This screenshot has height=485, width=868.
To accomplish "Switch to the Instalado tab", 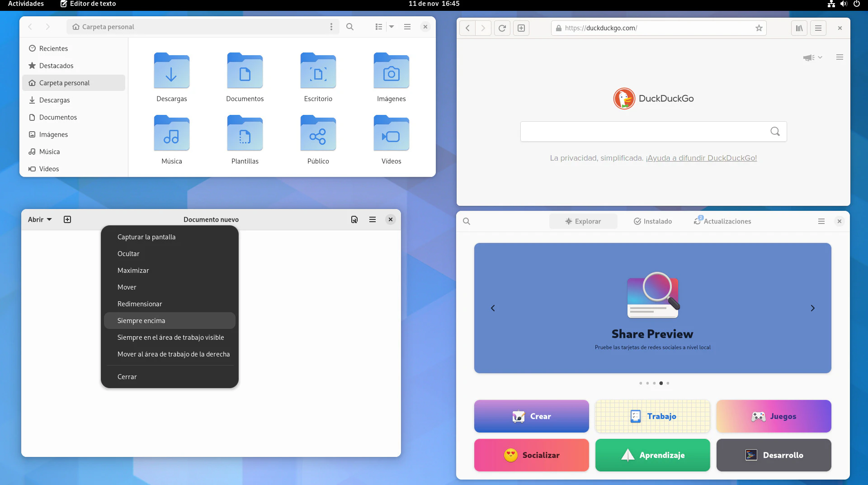I will [652, 221].
